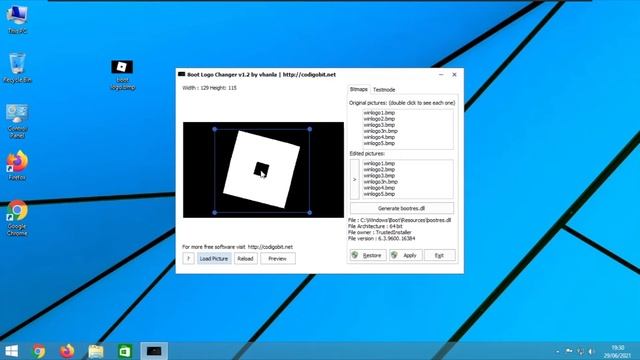Click the action center flag icon
Screen dimensions: 640x360
pyautogui.click(x=569, y=351)
